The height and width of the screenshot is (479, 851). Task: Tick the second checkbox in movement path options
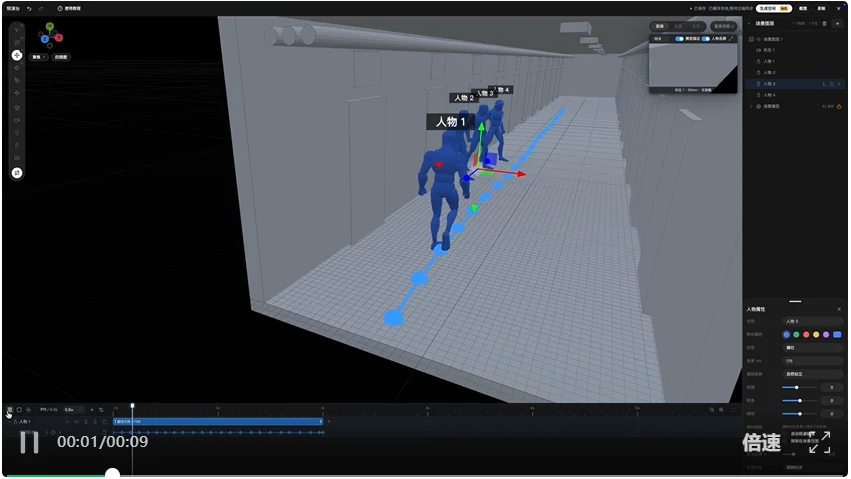tap(786, 441)
